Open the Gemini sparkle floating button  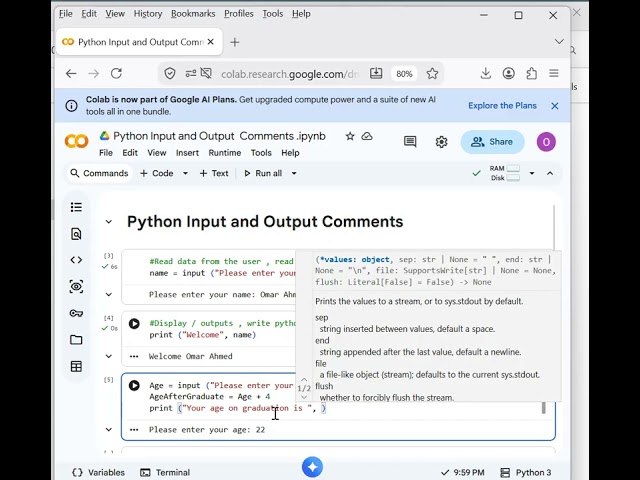coord(312,467)
